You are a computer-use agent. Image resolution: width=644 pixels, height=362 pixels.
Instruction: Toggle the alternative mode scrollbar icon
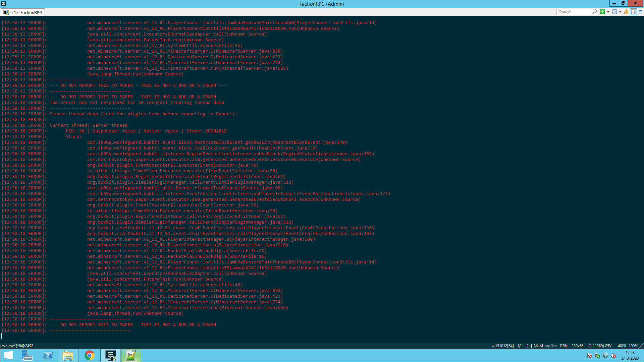633,12
